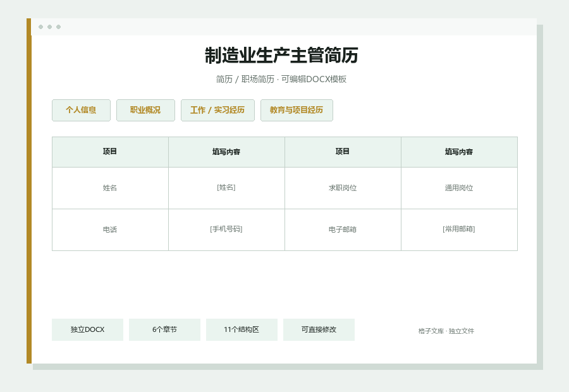
Task: Click the 可直接修改 tag
Action: coord(319,329)
